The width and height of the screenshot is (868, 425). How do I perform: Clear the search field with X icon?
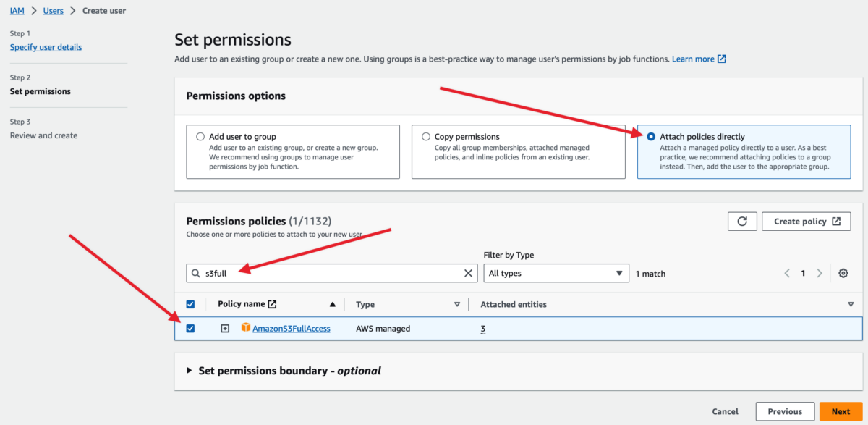click(469, 273)
